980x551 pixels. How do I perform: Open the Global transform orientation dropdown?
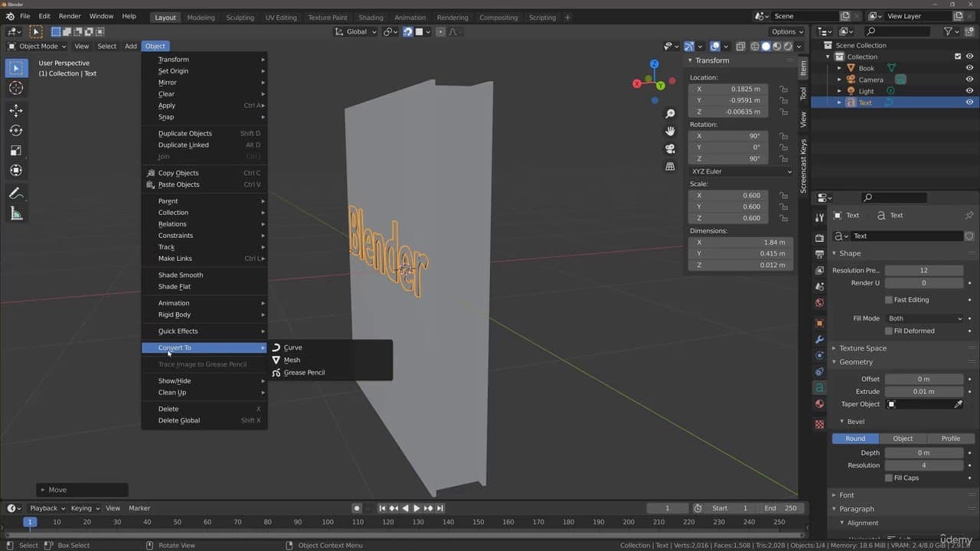[357, 31]
